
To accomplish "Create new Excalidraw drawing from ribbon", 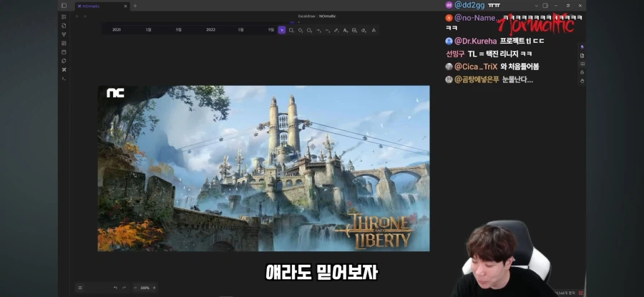I will point(64,70).
